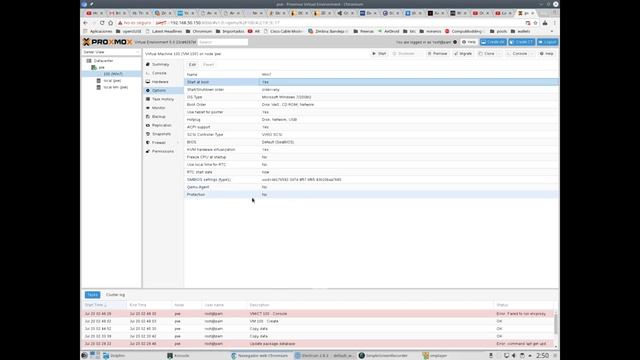Select the Qemu Agent row

point(371,187)
